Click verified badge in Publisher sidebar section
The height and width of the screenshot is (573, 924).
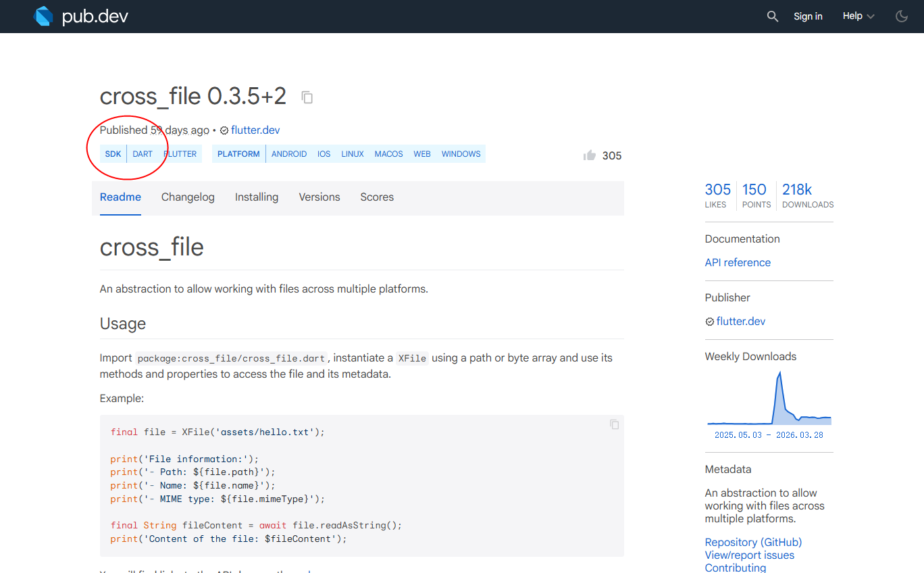[x=710, y=322]
